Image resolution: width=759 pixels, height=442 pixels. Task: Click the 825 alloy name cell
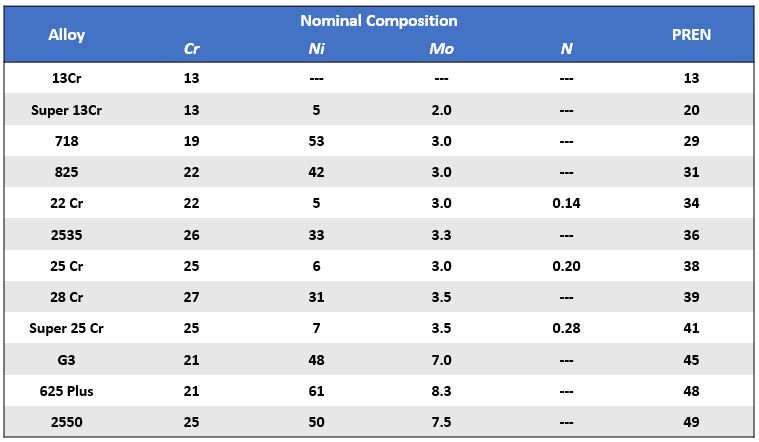pos(66,172)
